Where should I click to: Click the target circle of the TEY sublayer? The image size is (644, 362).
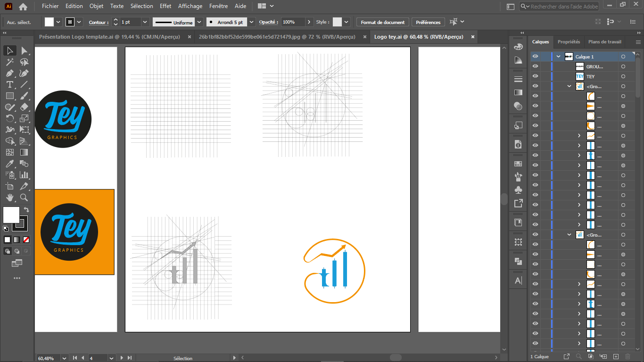tap(623, 76)
